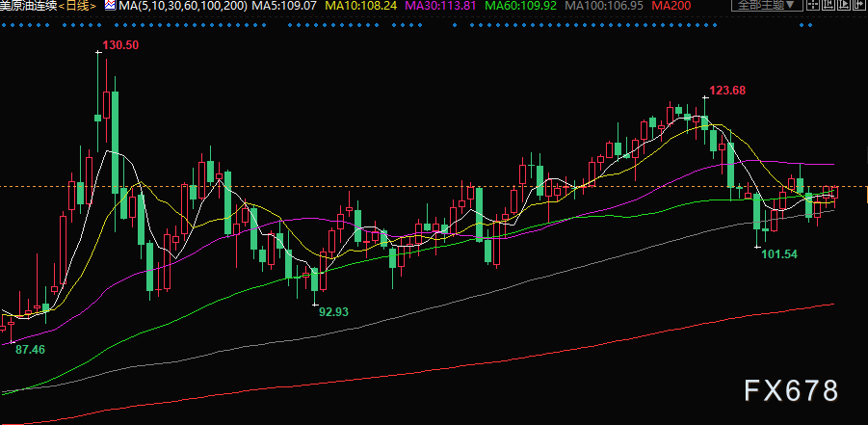Click the red MA200 label
The height and width of the screenshot is (425, 868).
(x=671, y=6)
